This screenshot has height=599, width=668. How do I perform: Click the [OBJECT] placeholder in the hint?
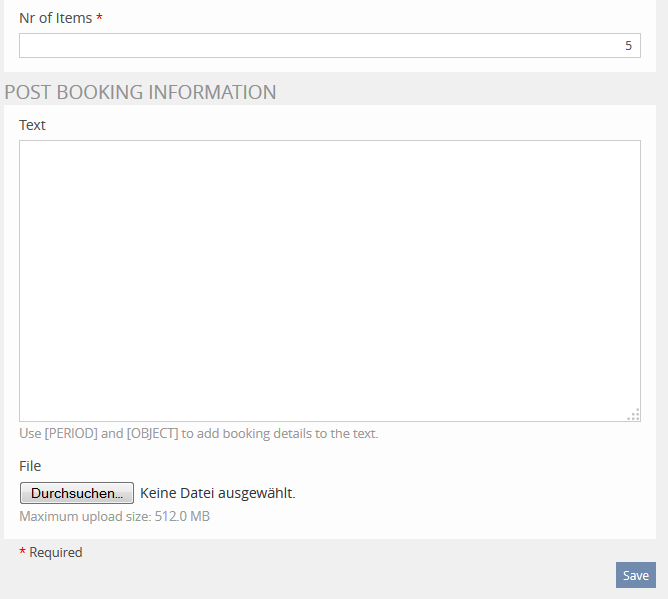[153, 434]
